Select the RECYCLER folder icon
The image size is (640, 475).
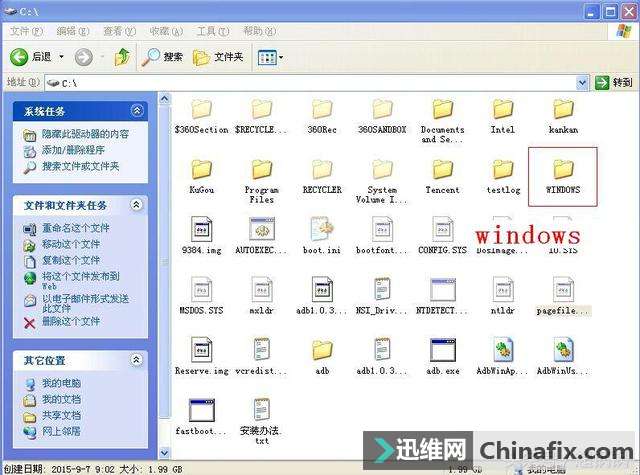point(322,169)
